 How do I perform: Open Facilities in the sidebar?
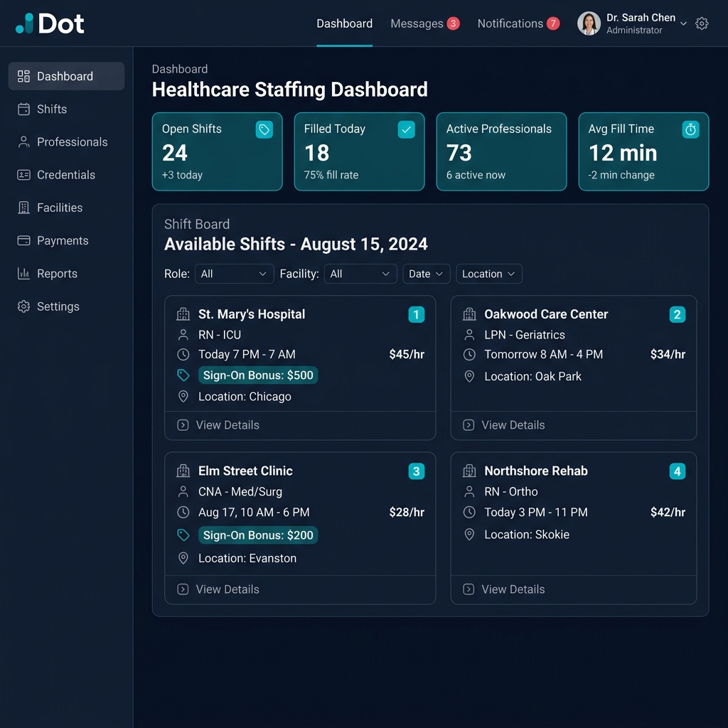pyautogui.click(x=66, y=208)
